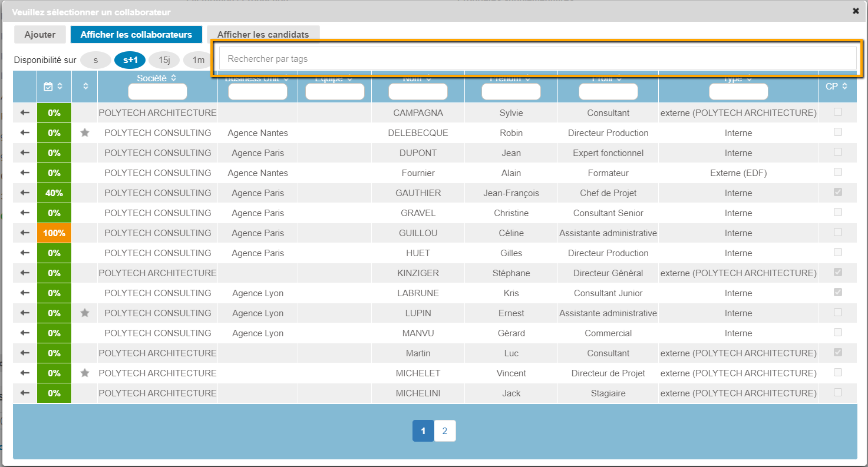Sort the CP column header
This screenshot has width=868, height=467.
point(837,87)
